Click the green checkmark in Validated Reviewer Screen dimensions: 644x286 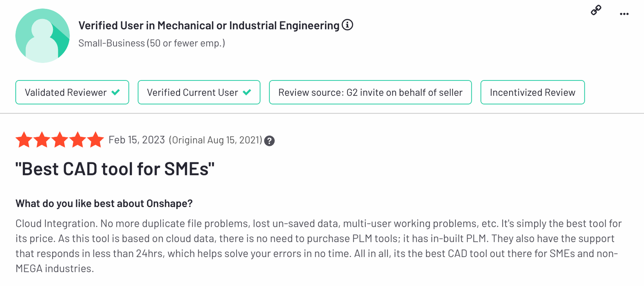click(116, 93)
